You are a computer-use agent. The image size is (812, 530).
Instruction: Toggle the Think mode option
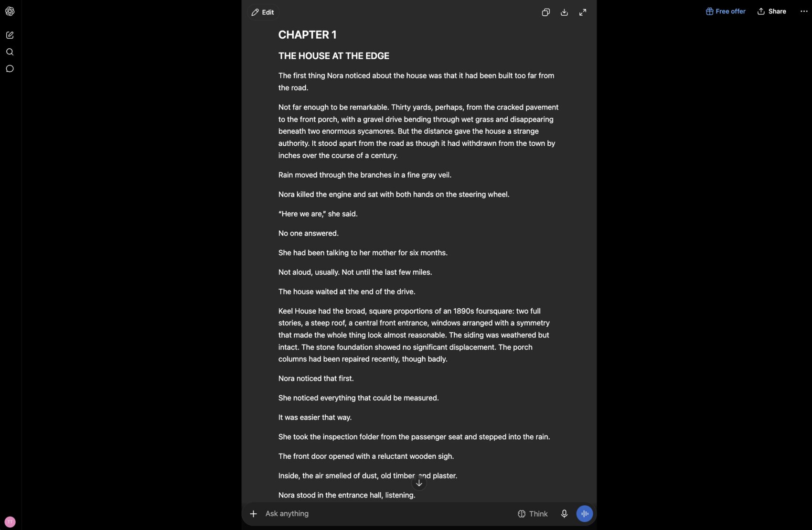pyautogui.click(x=533, y=514)
